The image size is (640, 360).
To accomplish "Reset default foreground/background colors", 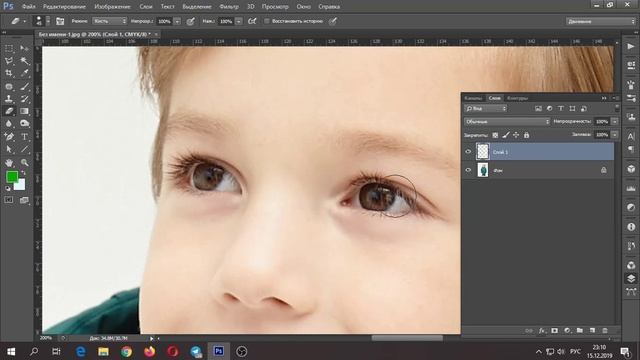I will coord(8,189).
